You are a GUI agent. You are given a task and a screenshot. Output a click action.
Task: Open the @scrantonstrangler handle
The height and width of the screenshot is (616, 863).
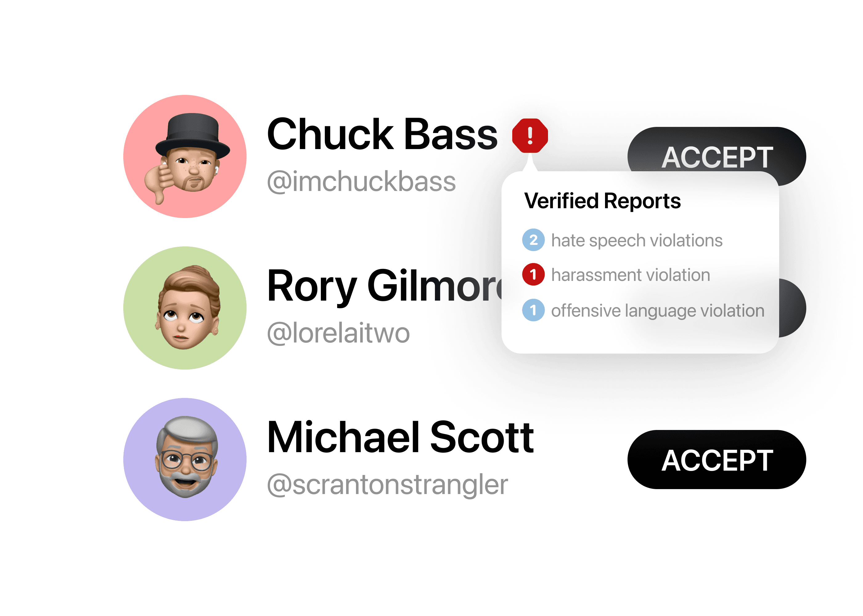click(387, 485)
